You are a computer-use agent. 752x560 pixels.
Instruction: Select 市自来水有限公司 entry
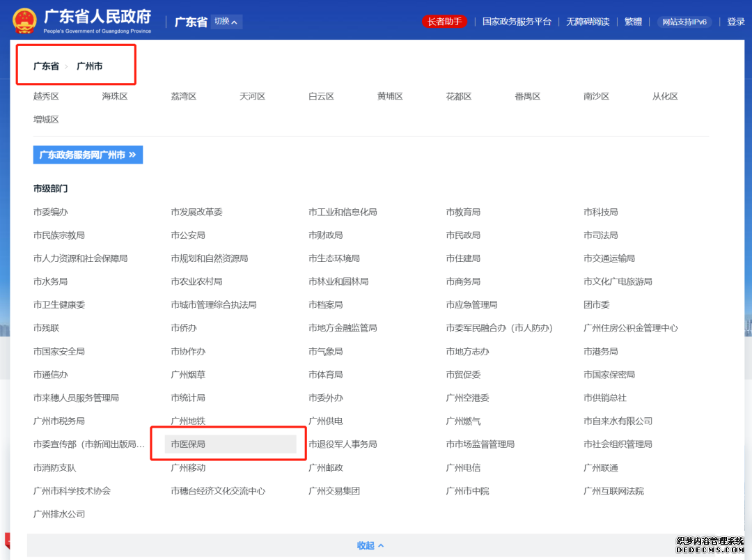point(618,421)
